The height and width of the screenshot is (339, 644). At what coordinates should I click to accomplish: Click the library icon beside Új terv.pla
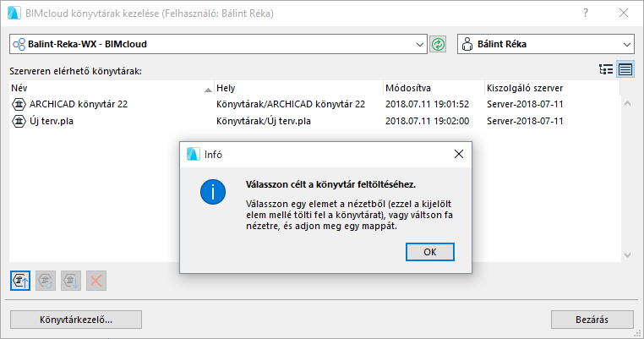point(19,121)
